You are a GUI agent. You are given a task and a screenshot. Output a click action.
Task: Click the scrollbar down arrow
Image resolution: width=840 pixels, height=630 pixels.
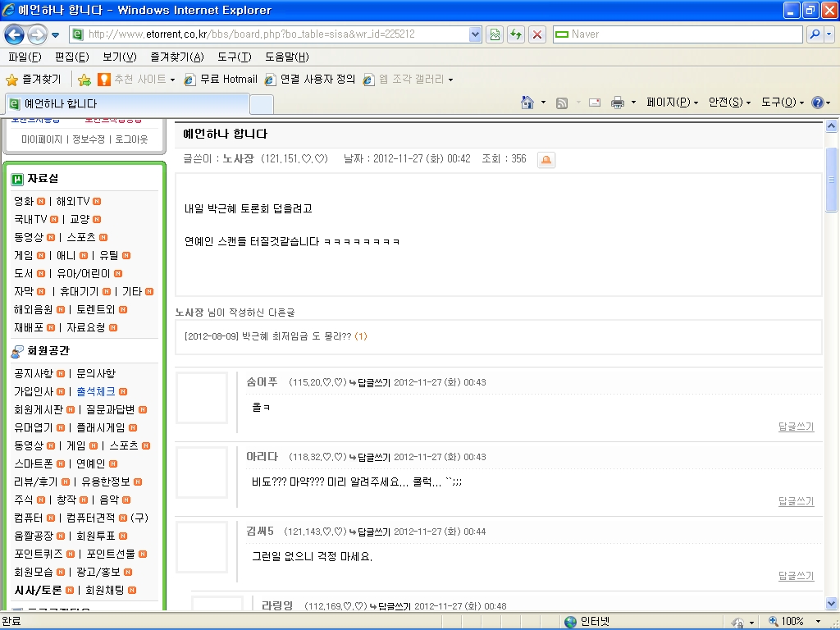(832, 603)
